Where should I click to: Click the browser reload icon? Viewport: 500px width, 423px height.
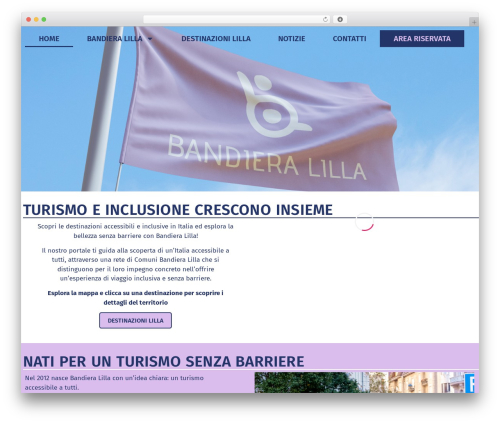click(x=325, y=19)
